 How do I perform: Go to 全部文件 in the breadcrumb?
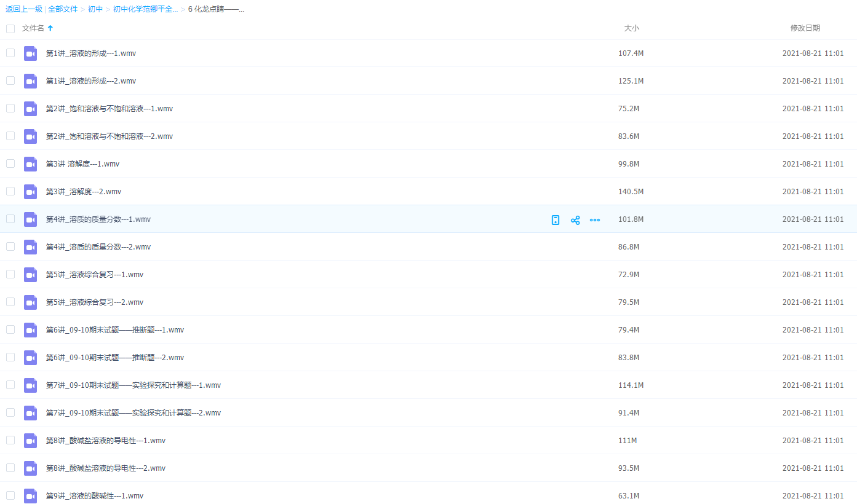point(63,9)
